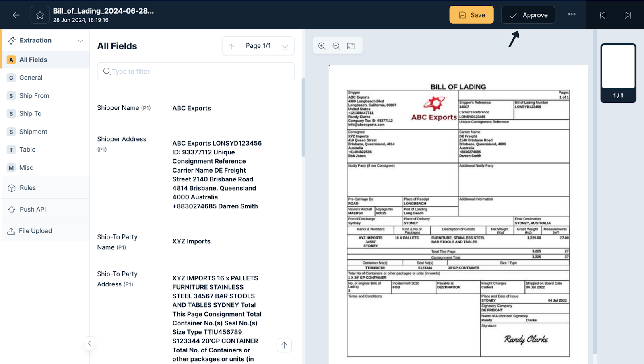Go to previous page with up arrow
644x364 pixels.
[x=231, y=46]
